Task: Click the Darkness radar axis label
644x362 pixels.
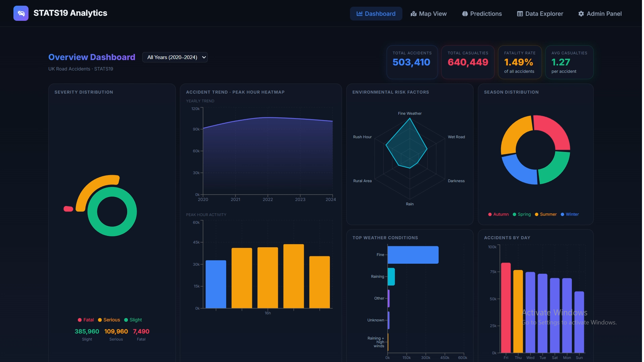Action: pos(456,181)
